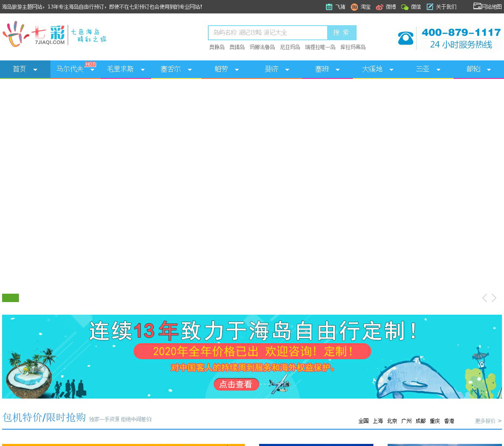Click the 2020年全年价格已出 red banner label
504x446 pixels.
(x=252, y=351)
